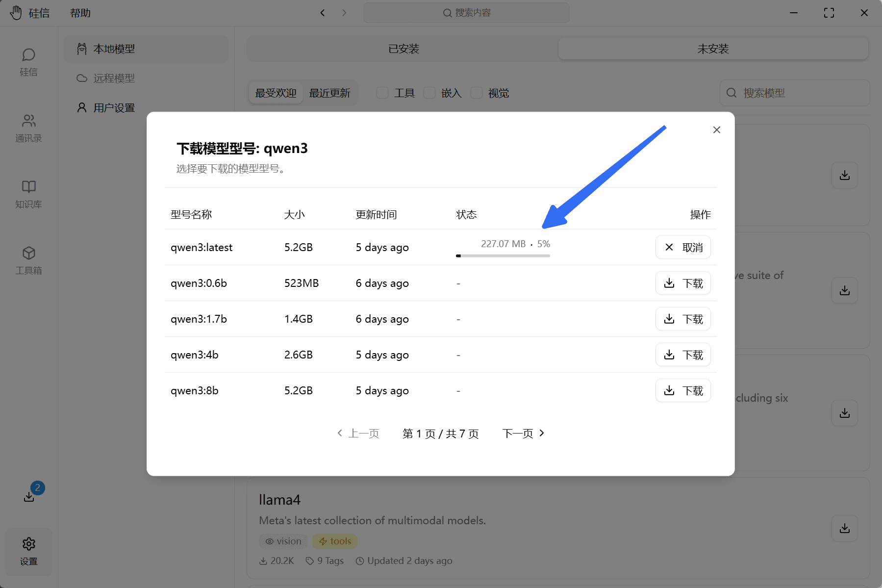The width and height of the screenshot is (882, 588).
Task: Click the qwen3:1.7b model name
Action: coord(199,319)
